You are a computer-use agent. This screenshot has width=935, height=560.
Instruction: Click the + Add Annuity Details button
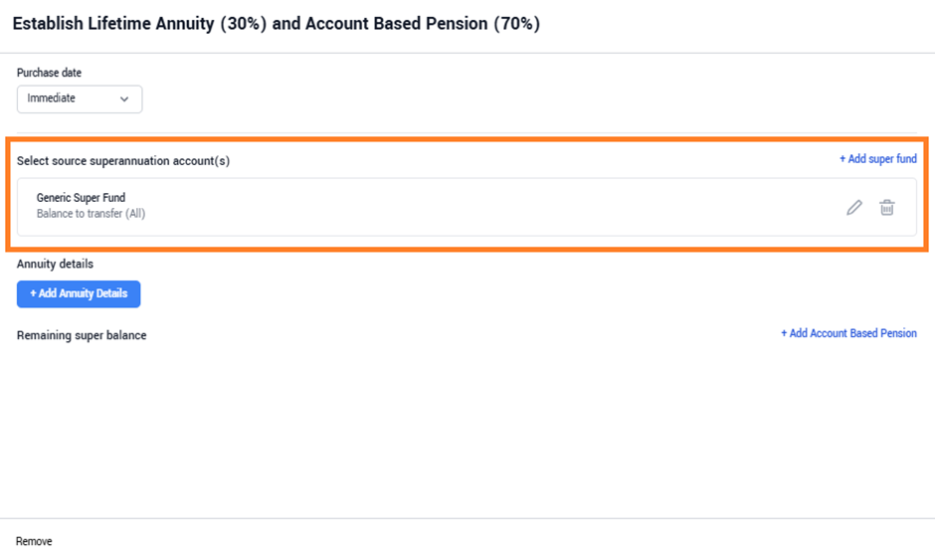[x=79, y=294]
